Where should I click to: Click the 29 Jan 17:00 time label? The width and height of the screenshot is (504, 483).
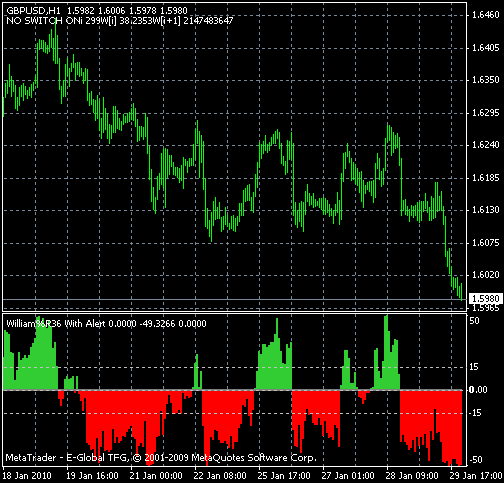(x=476, y=476)
